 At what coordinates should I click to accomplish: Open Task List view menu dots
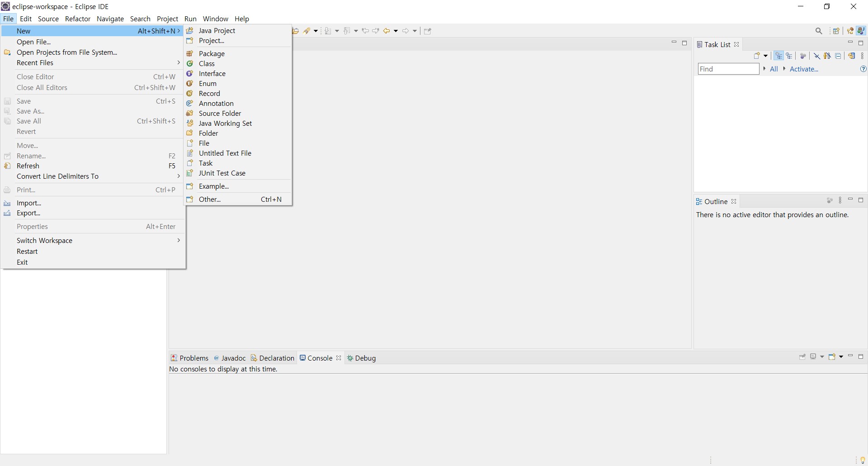(863, 56)
